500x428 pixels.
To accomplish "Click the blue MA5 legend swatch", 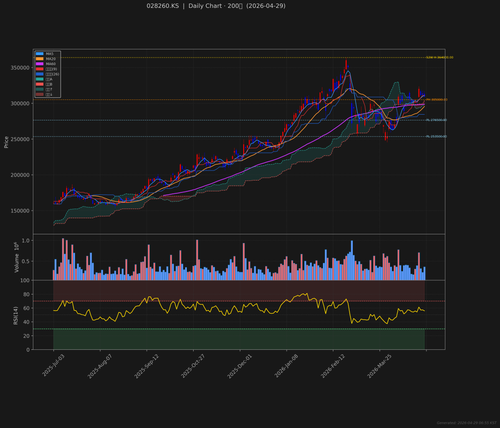I will (x=40, y=54).
